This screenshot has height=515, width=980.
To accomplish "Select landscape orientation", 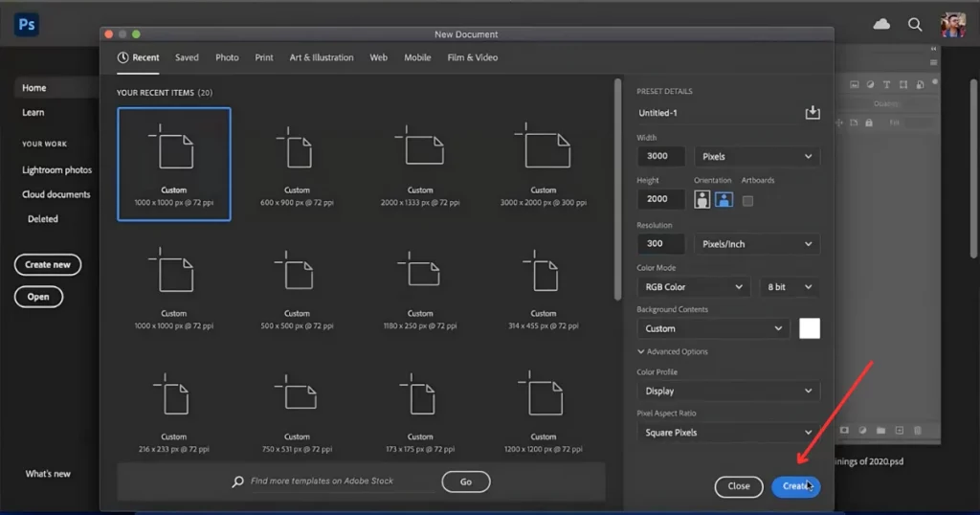I will point(724,200).
